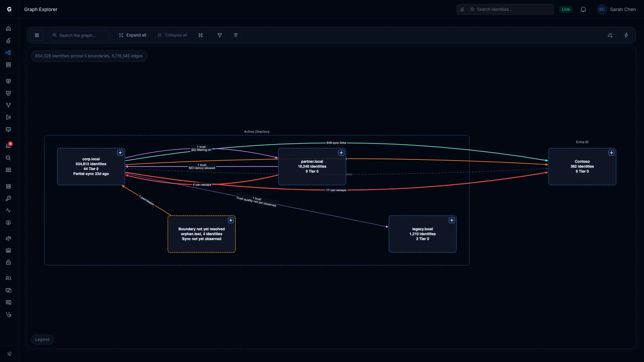644x362 pixels.
Task: Open Sarah Chen user menu
Action: (x=616, y=9)
